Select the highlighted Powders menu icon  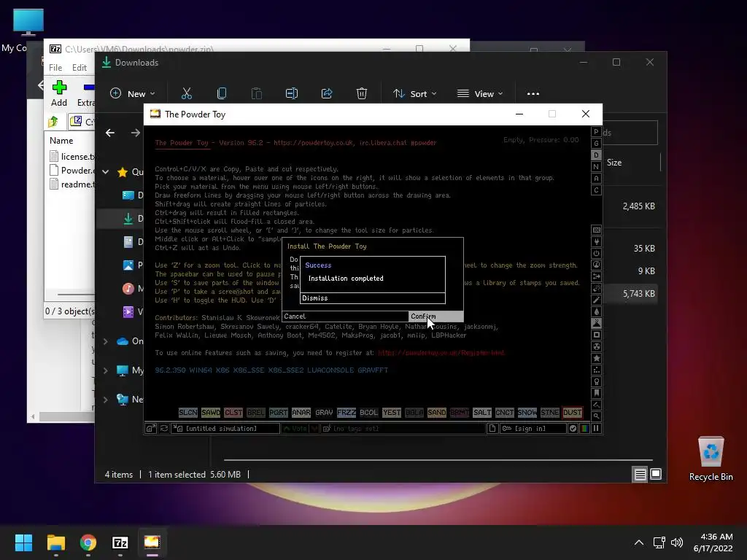[x=596, y=323]
